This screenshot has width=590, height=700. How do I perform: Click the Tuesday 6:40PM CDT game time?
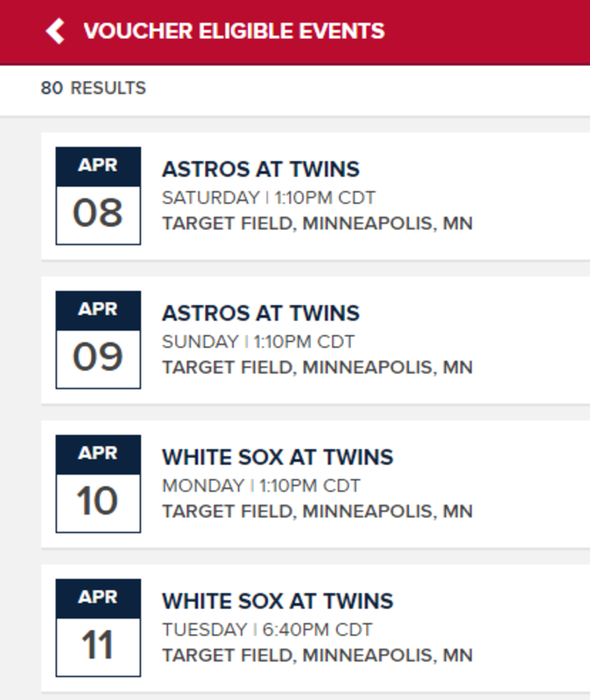click(267, 629)
